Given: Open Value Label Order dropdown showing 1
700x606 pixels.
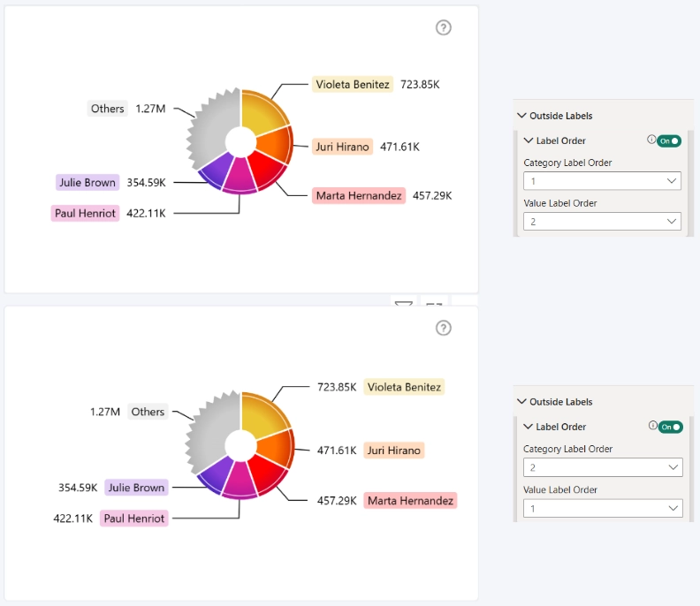Looking at the screenshot, I should tap(603, 508).
